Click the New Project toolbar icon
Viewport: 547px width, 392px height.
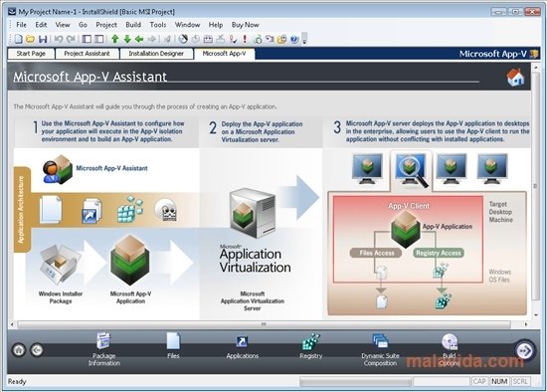click(19, 39)
